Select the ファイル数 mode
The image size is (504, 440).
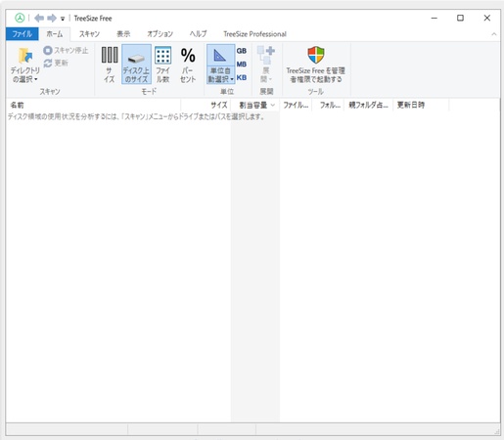[162, 65]
